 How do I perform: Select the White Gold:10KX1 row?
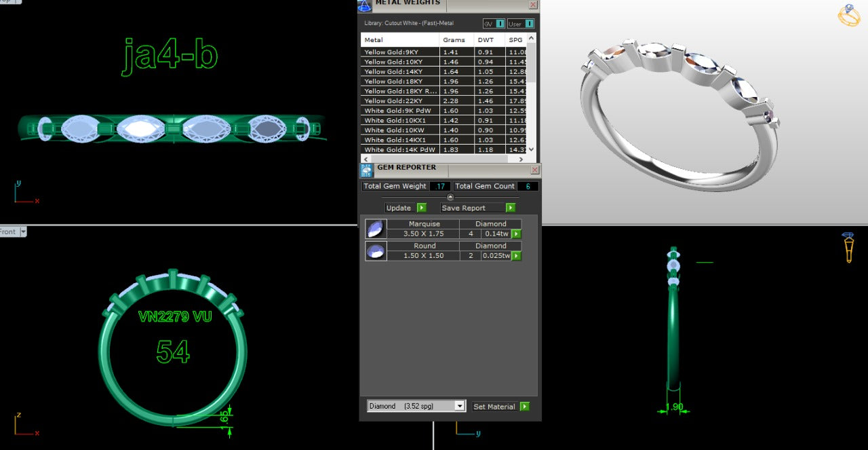(x=444, y=120)
